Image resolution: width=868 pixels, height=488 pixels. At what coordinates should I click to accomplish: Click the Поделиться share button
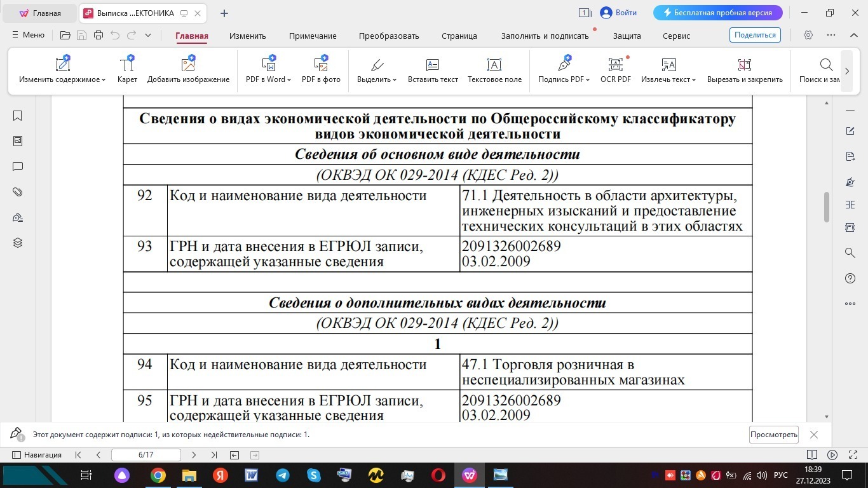(756, 36)
